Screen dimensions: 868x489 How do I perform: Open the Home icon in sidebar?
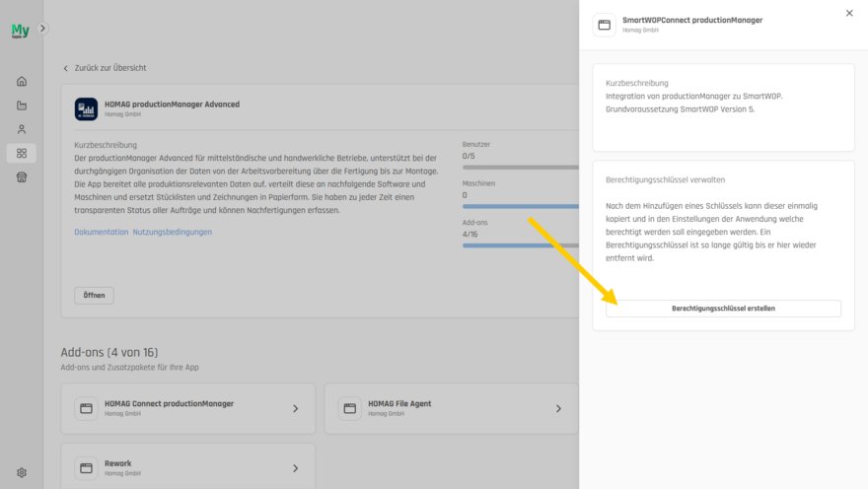tap(22, 81)
